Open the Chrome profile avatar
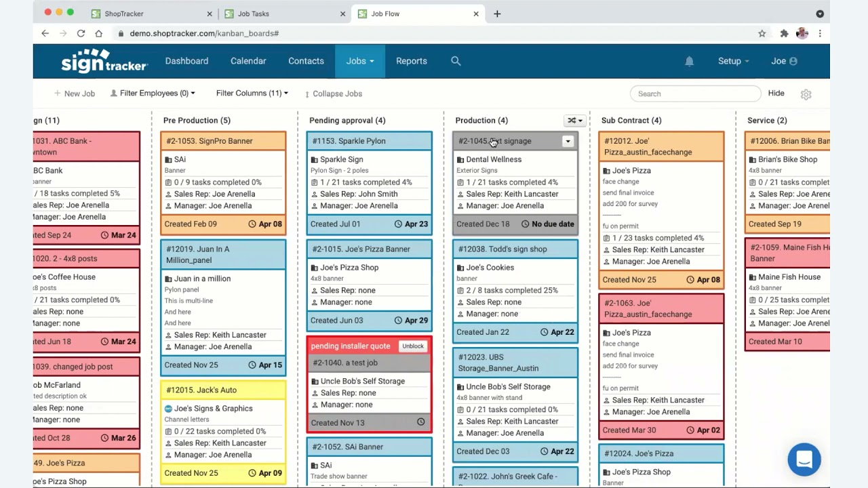 pos(802,33)
